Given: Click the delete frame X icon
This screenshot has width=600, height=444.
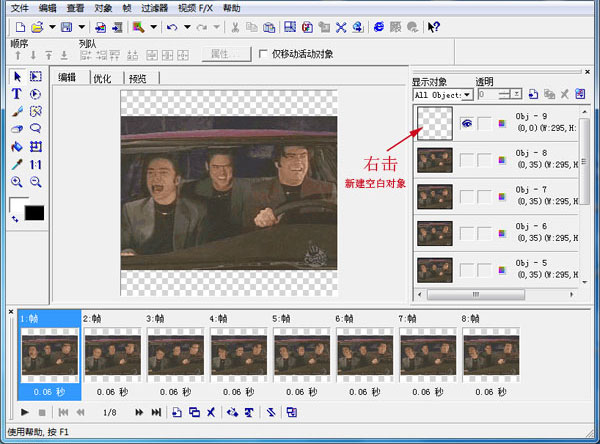Looking at the screenshot, I should (211, 412).
